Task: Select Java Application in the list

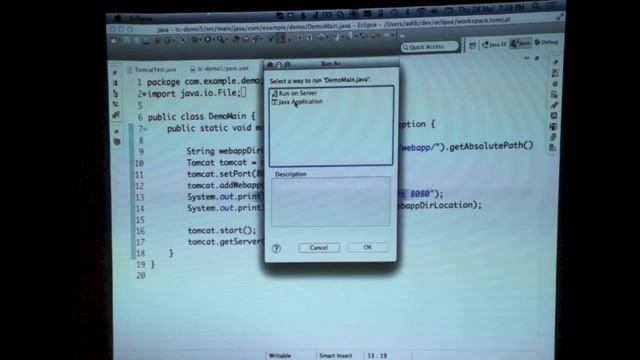Action: [x=298, y=102]
